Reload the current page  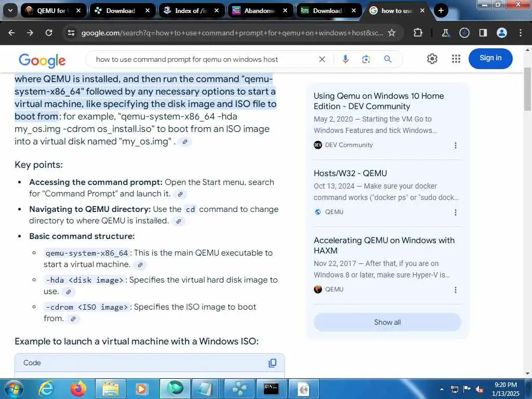[x=49, y=33]
